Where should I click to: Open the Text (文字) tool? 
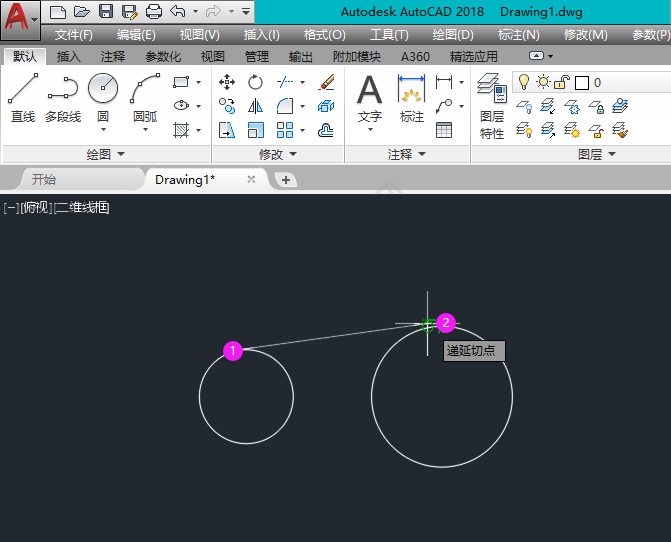pyautogui.click(x=369, y=98)
